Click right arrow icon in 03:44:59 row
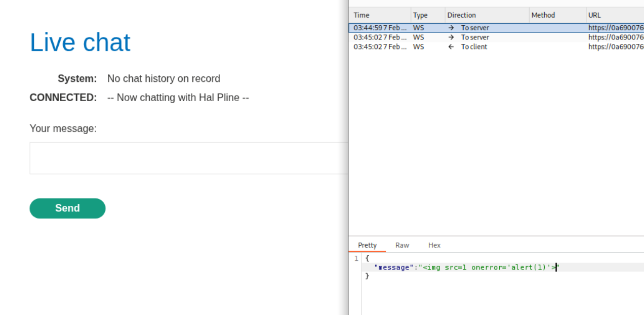Screen dimensions: 644x315 (451, 28)
